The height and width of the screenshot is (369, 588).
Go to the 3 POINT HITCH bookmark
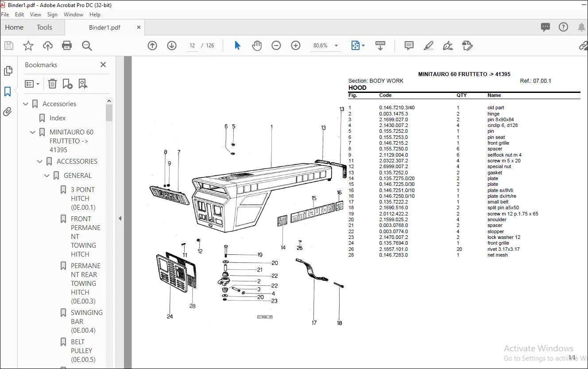83,199
